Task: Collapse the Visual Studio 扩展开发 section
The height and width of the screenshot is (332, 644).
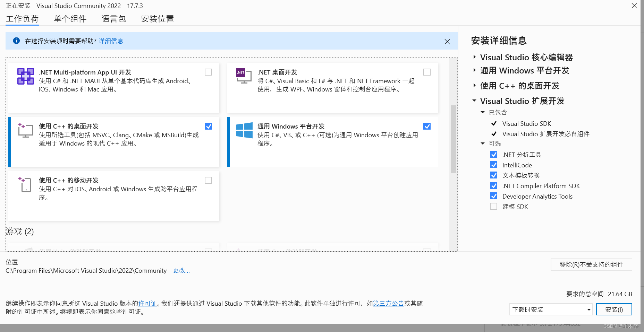Action: (x=474, y=101)
